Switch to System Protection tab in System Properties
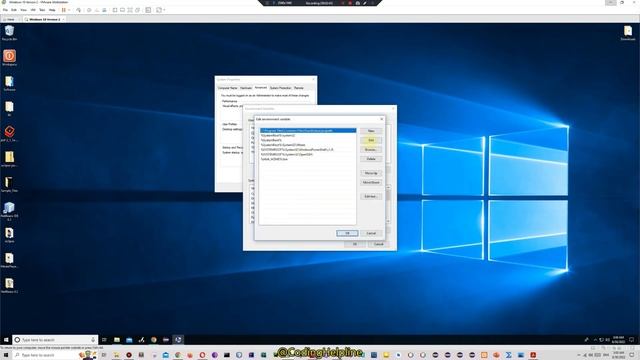The width and height of the screenshot is (640, 360). [280, 88]
